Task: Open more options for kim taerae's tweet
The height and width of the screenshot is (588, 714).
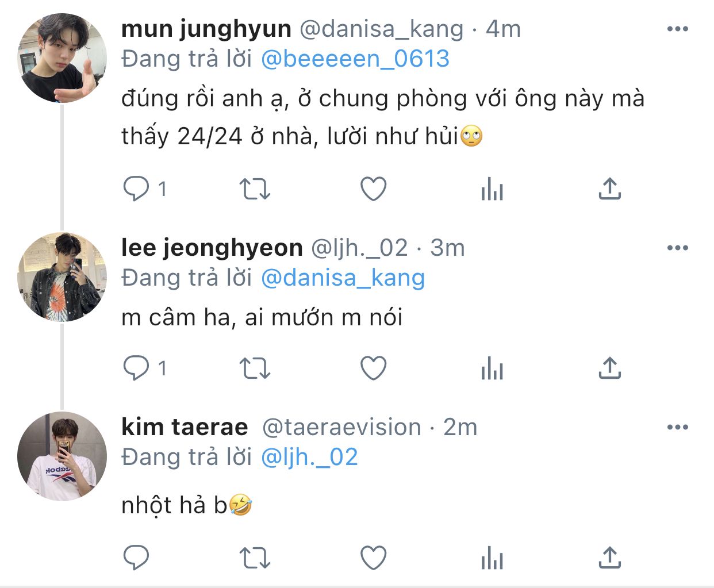Action: 678,427
